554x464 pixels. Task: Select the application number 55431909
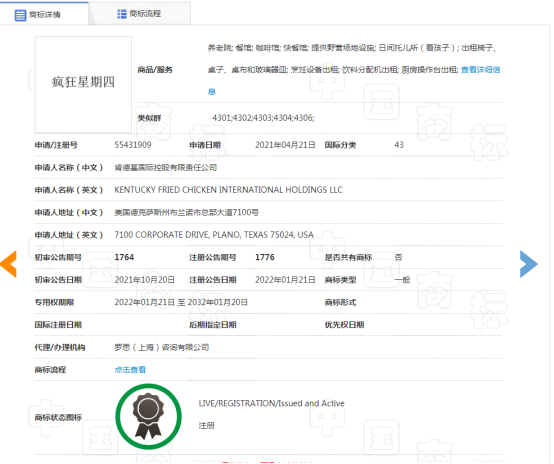tap(133, 145)
